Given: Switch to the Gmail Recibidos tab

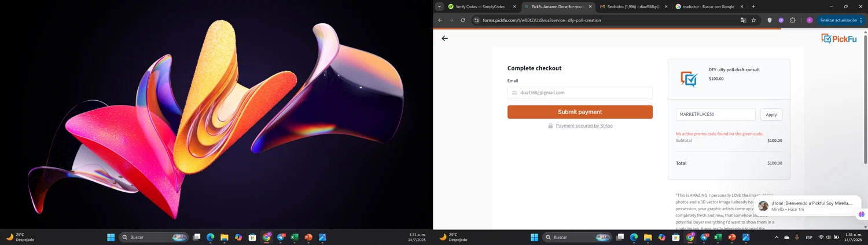Looking at the screenshot, I should (x=632, y=7).
